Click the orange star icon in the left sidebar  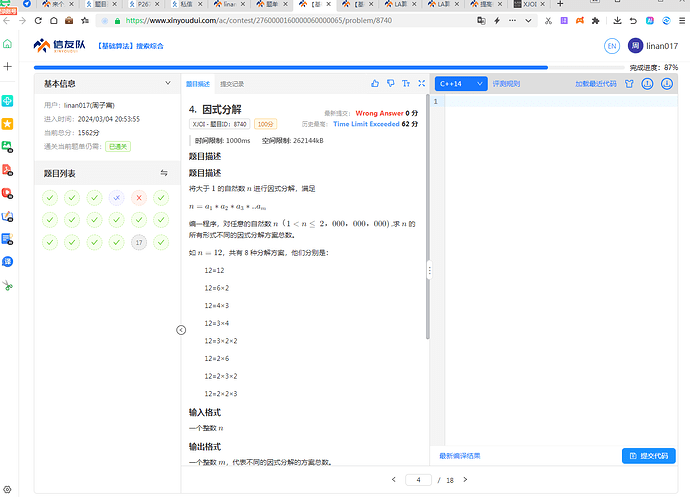pos(7,124)
